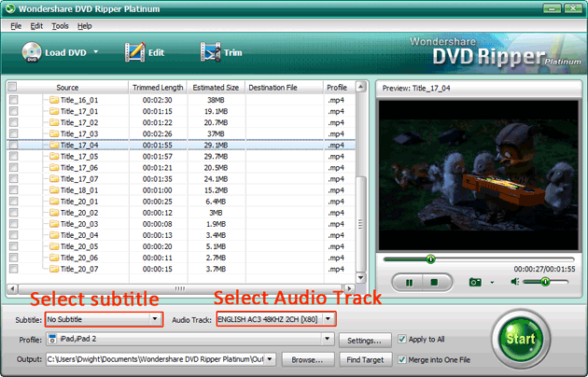Image resolution: width=588 pixels, height=377 pixels.
Task: Expand the Subtitle dropdown
Action: (156, 320)
